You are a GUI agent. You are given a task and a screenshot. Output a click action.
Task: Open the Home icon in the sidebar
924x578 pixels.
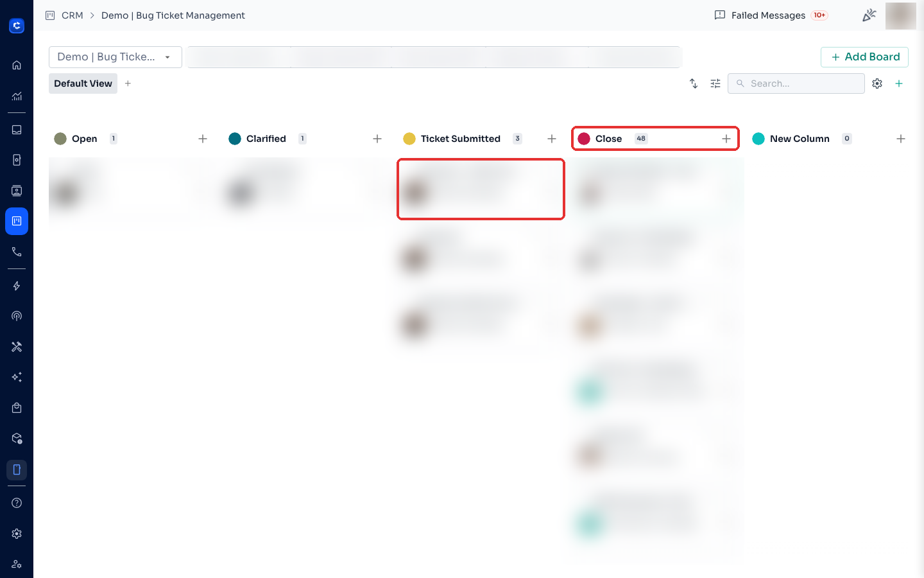point(17,65)
